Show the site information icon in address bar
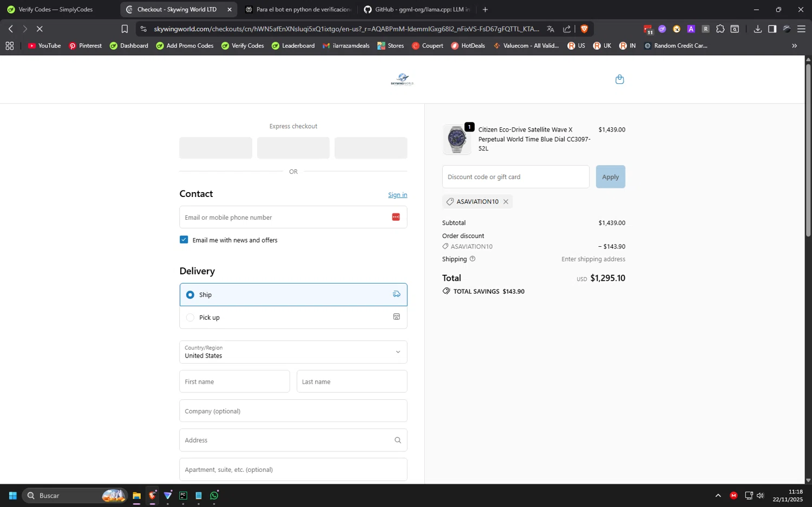Viewport: 812px width, 507px height. coord(143,29)
